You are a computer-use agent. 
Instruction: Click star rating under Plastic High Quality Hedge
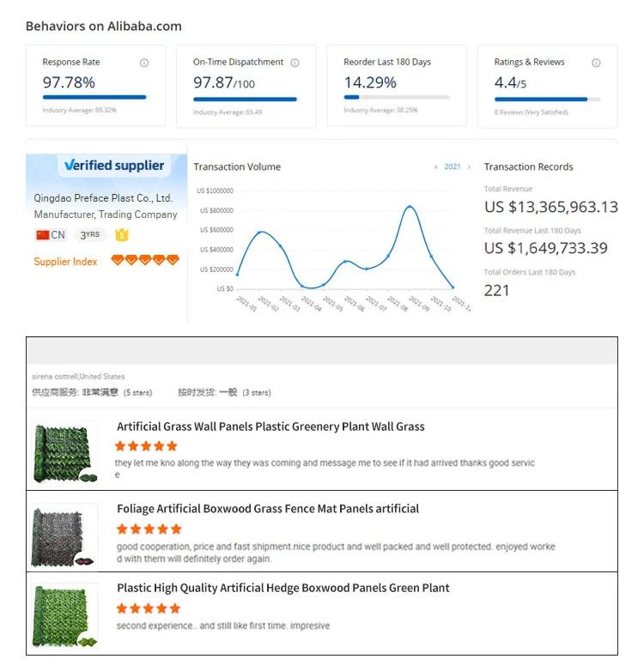(x=149, y=608)
